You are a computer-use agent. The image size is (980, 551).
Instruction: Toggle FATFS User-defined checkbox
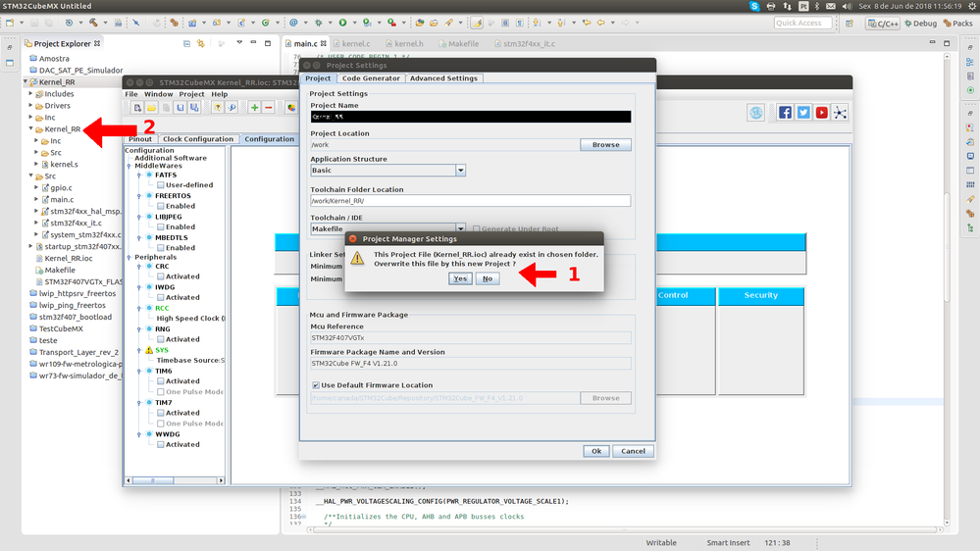161,185
